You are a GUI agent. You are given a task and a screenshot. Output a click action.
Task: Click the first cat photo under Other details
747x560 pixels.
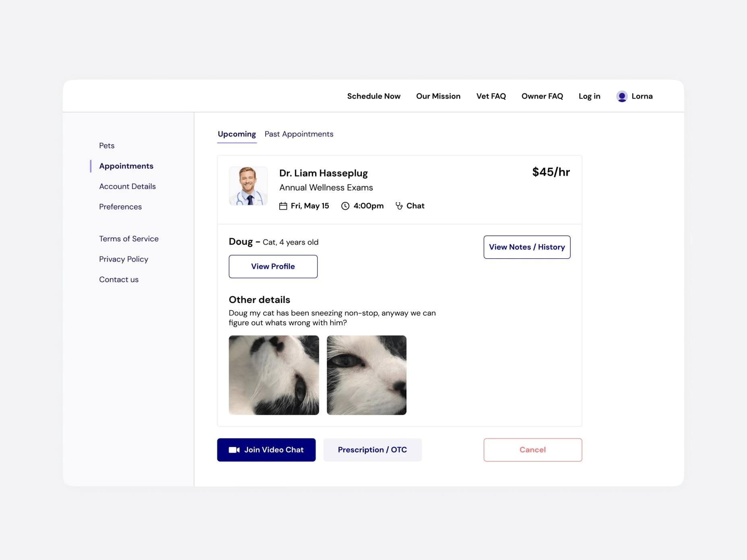(x=273, y=375)
